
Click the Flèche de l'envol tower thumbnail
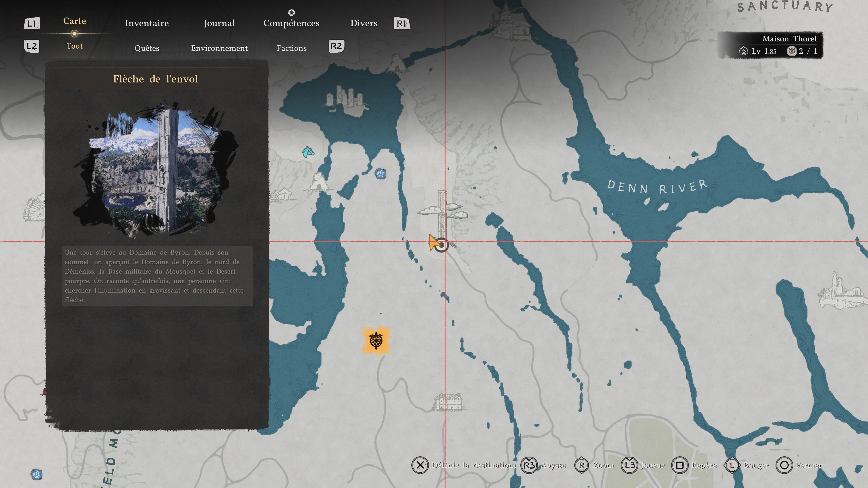(156, 169)
